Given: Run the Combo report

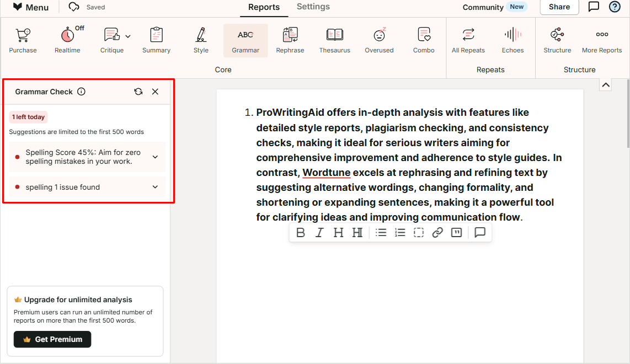Looking at the screenshot, I should point(424,40).
